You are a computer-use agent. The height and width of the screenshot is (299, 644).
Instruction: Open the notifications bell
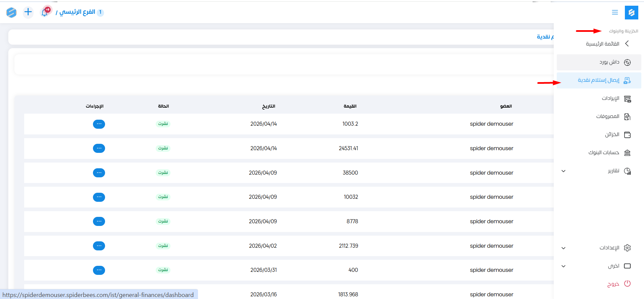click(45, 12)
